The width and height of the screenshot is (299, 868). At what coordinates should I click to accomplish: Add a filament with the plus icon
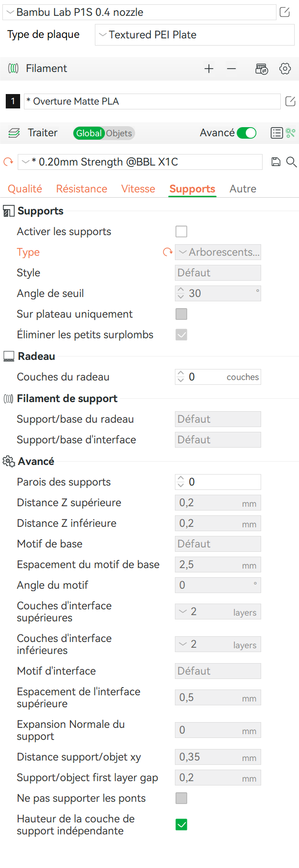click(209, 69)
